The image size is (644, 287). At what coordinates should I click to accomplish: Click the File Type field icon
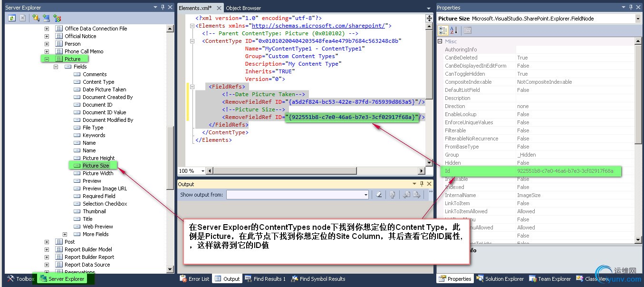(77, 128)
